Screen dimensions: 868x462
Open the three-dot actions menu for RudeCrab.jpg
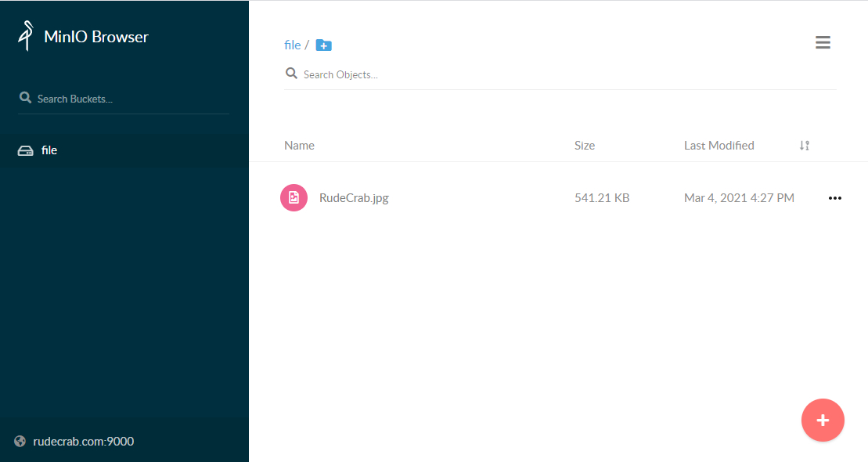click(x=835, y=198)
